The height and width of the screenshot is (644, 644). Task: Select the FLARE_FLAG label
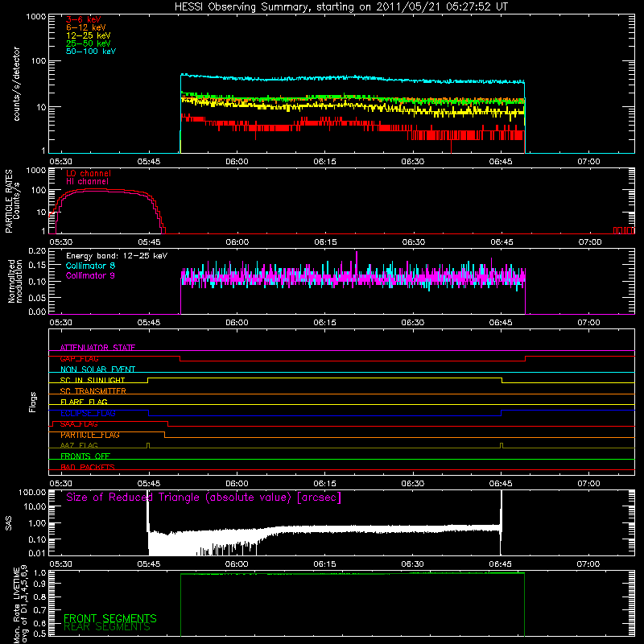[84, 402]
